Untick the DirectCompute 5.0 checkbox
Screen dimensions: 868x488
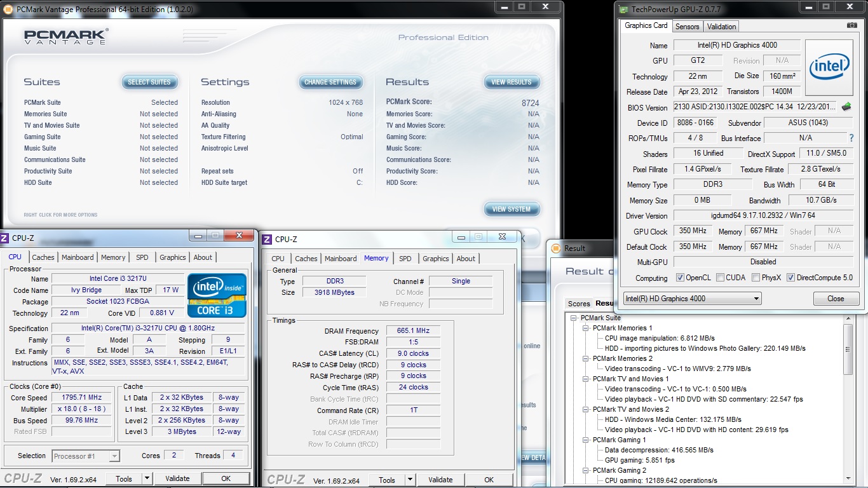coord(791,278)
